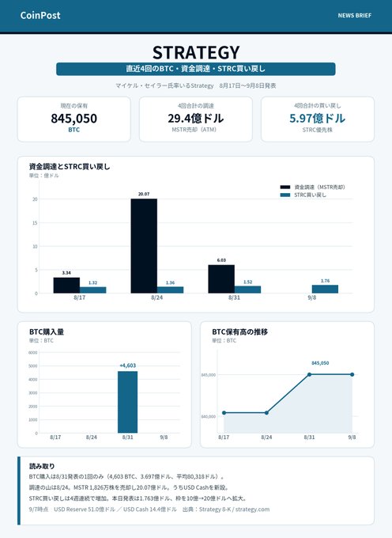Select the blue bar under the 1.36 label
The height and width of the screenshot is (538, 392).
pos(170,290)
